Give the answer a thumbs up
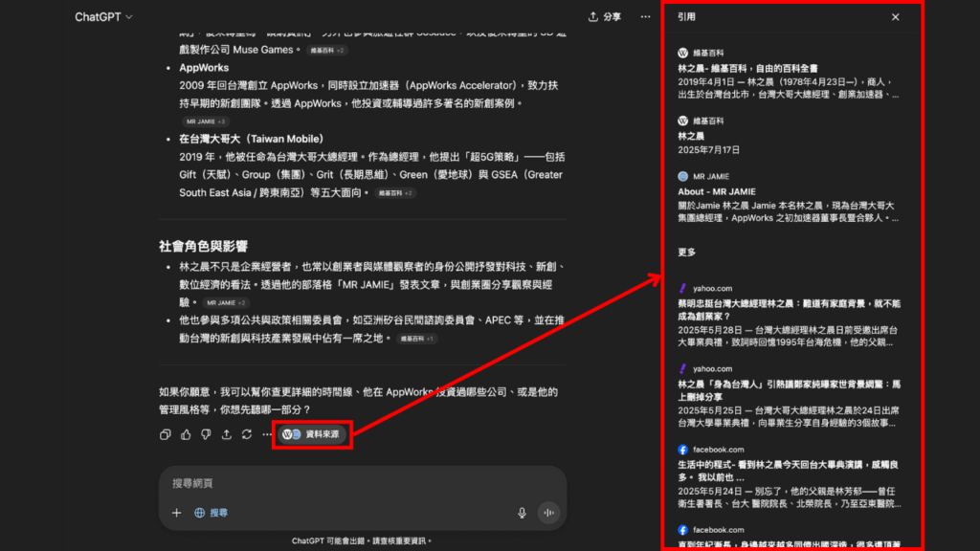Viewport: 980px width, 551px height. click(186, 434)
